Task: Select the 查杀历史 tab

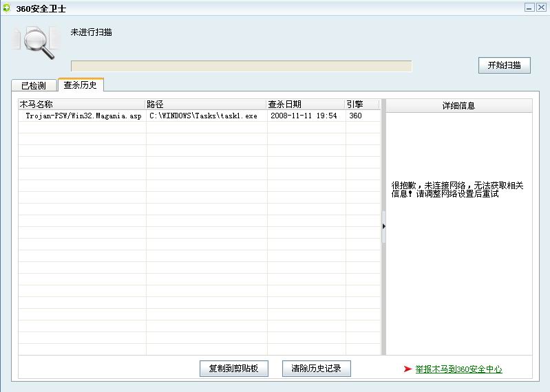Action: coord(81,85)
